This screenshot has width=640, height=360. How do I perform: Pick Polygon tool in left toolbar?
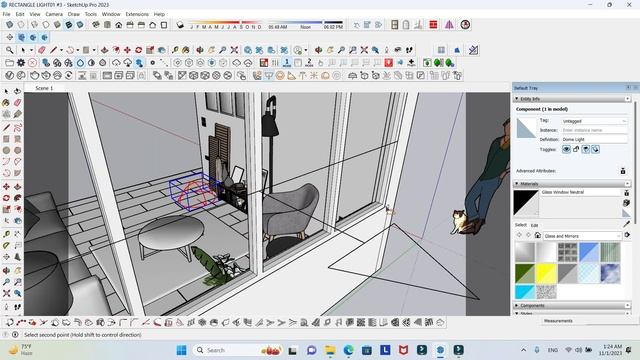tap(18, 150)
